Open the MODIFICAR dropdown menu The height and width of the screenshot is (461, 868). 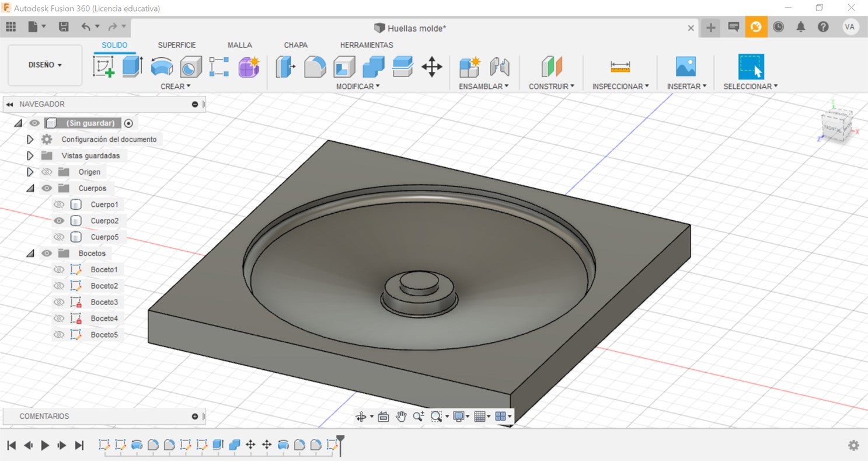(x=358, y=86)
